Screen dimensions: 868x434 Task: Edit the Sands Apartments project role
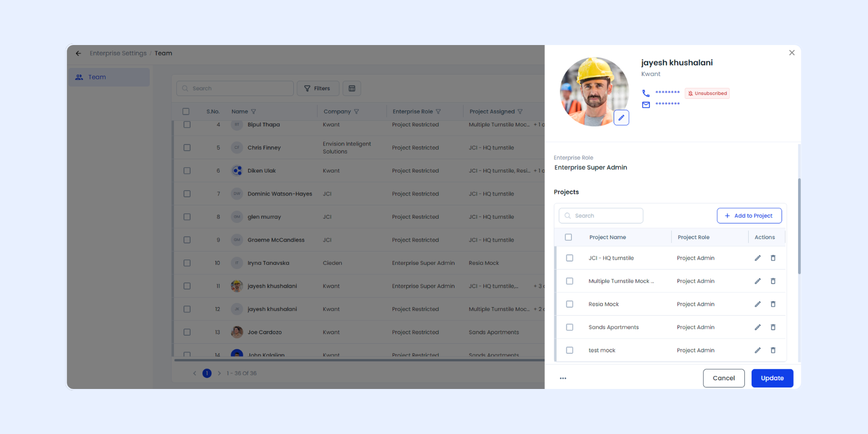pos(757,327)
